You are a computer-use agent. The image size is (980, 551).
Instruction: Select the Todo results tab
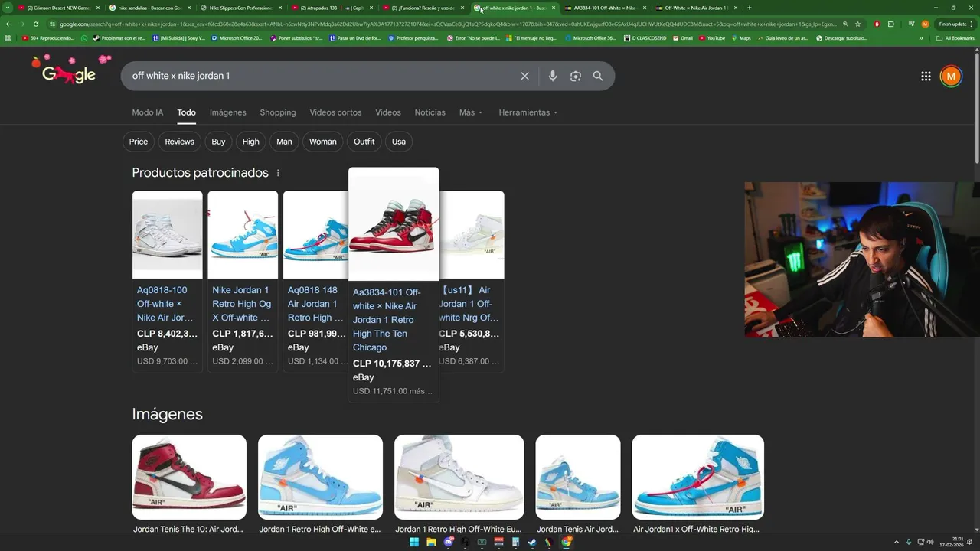pyautogui.click(x=187, y=112)
